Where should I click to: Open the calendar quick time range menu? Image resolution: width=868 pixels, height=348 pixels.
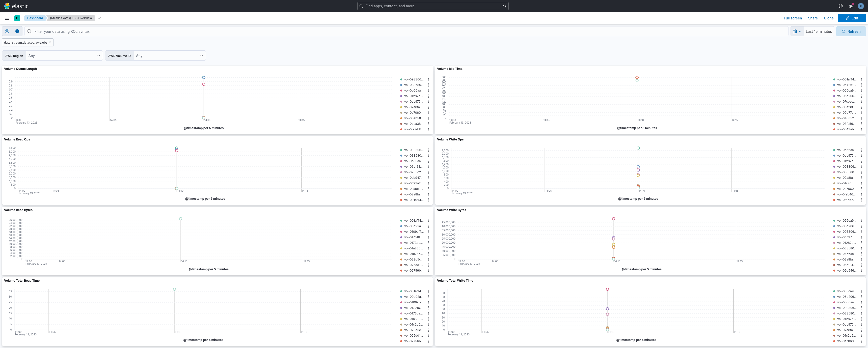(797, 31)
